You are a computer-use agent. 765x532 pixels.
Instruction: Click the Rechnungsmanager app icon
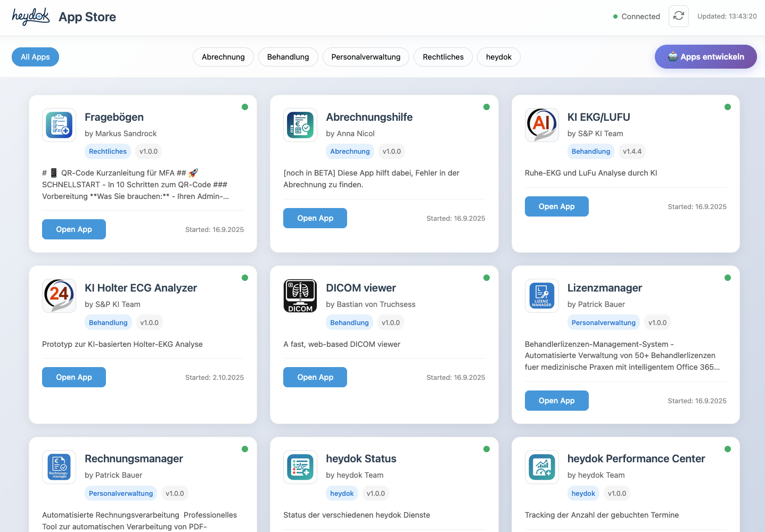click(59, 467)
